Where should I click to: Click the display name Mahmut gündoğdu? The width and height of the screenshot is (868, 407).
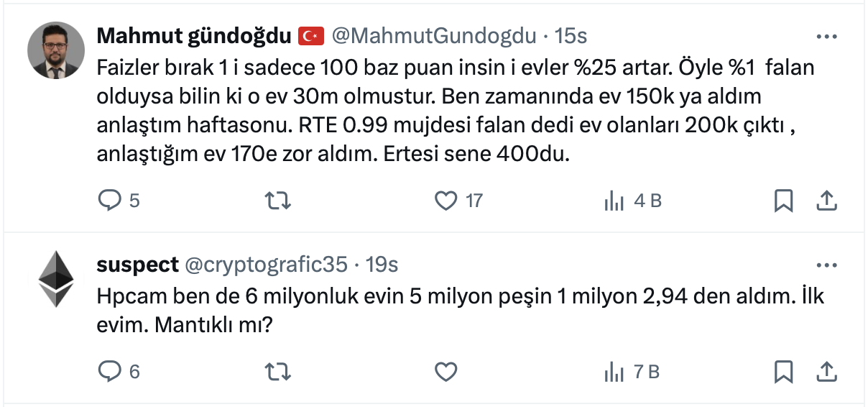(194, 35)
